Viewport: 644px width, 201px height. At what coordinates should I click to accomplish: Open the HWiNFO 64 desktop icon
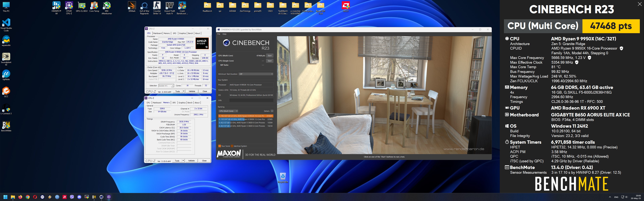[x=56, y=8]
